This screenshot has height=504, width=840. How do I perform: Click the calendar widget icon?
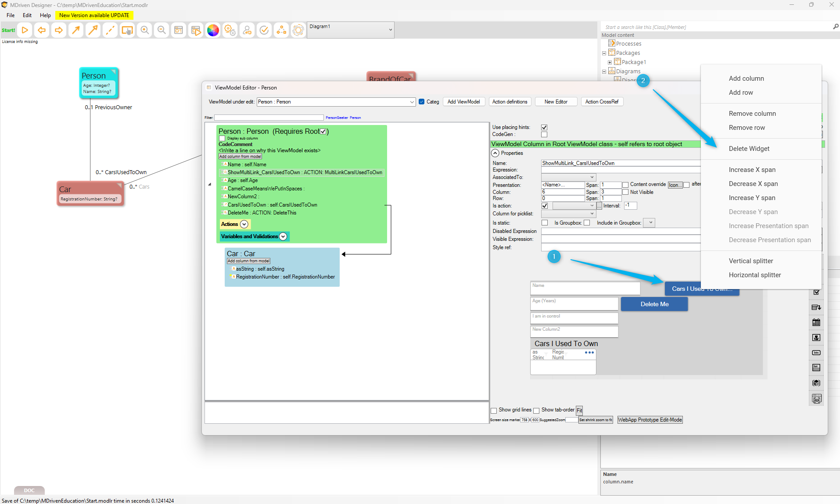816,322
